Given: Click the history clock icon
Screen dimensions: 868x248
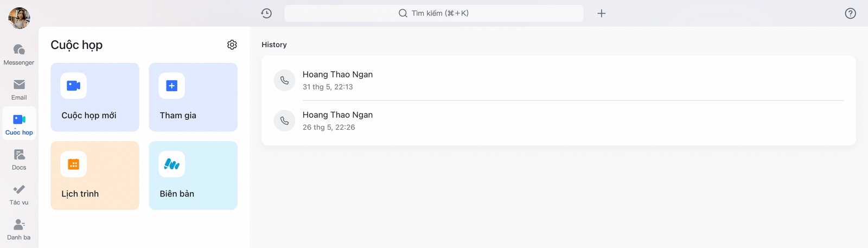Looking at the screenshot, I should (x=266, y=13).
